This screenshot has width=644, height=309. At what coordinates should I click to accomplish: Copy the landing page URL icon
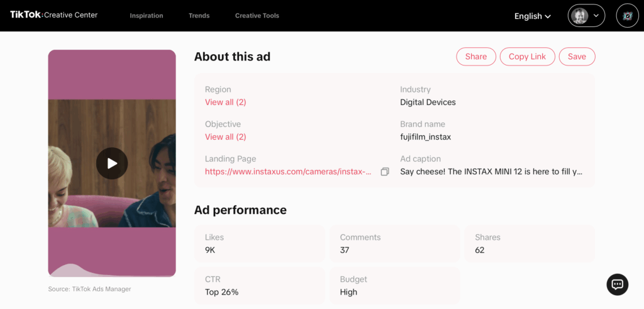pyautogui.click(x=384, y=172)
